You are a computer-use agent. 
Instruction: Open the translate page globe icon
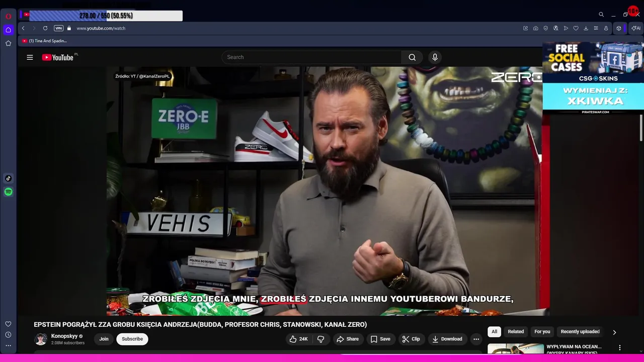pos(555,28)
